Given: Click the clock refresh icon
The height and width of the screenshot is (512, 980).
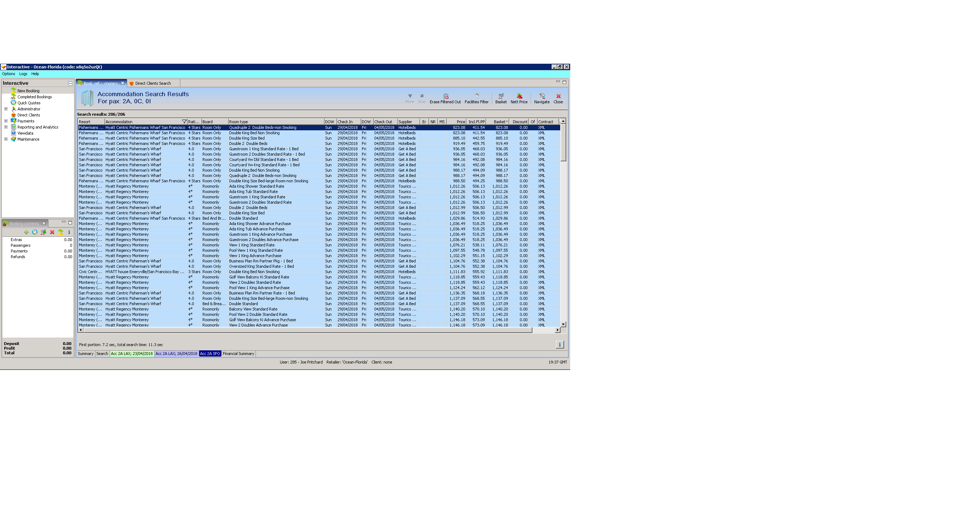Looking at the screenshot, I should coord(35,232).
